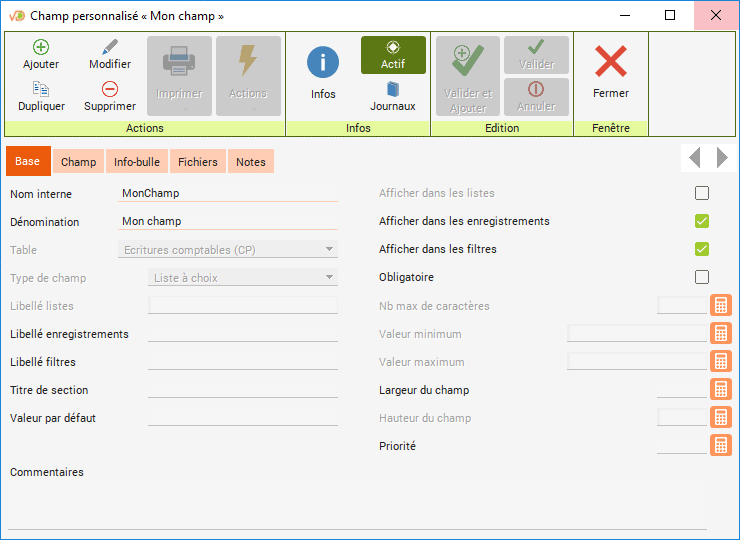Click the green Ajouter plus icon
Screen dimensions: 740x540
pos(41,47)
